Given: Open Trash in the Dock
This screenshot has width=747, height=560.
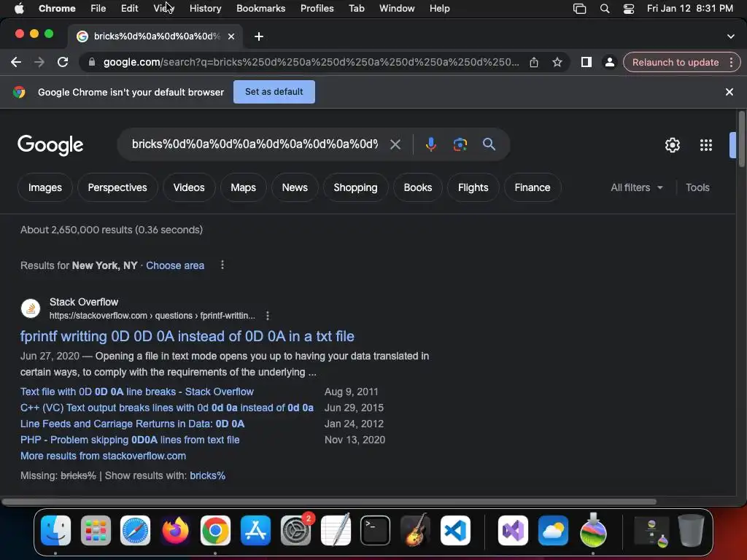Looking at the screenshot, I should [x=691, y=530].
